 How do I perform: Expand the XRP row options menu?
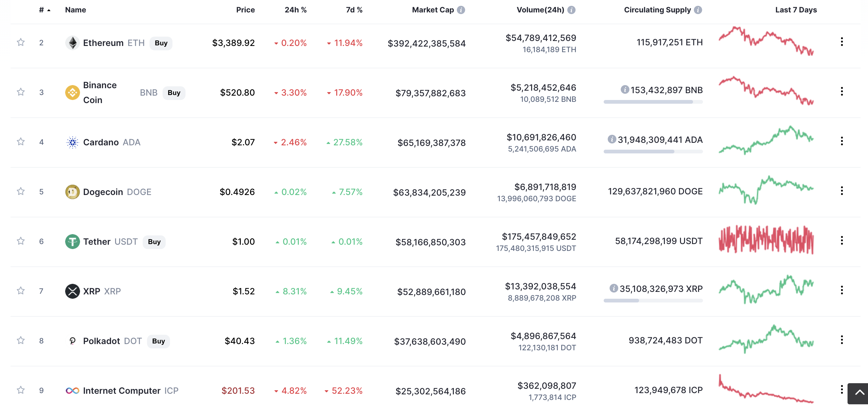(x=842, y=290)
